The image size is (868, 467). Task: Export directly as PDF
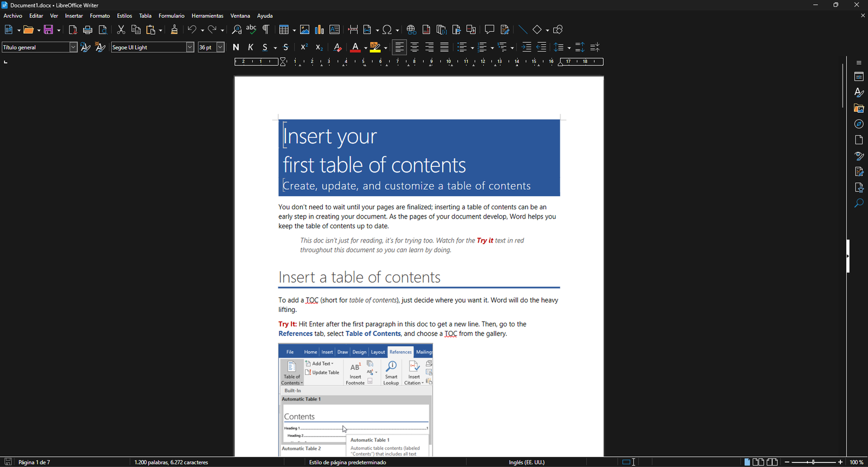pos(73,30)
